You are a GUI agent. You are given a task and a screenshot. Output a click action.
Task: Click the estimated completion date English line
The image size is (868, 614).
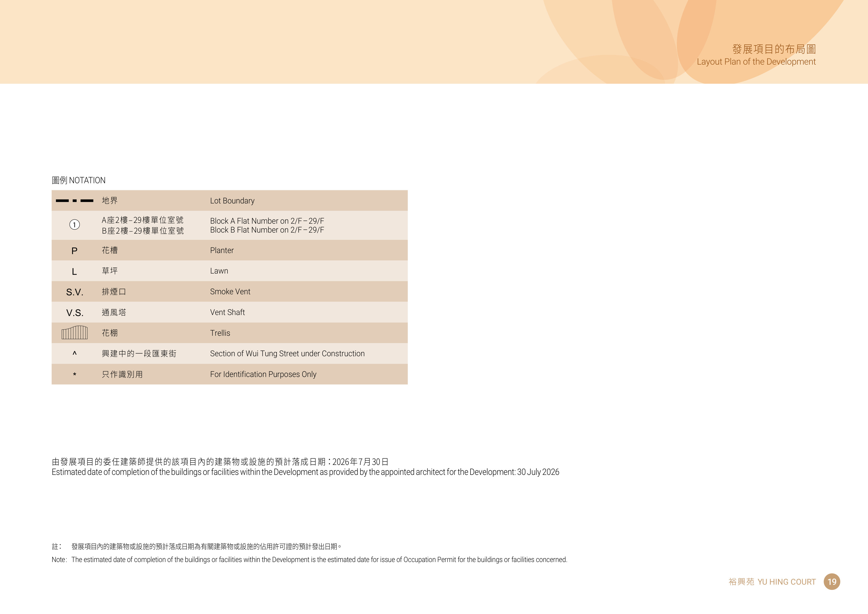tap(305, 472)
